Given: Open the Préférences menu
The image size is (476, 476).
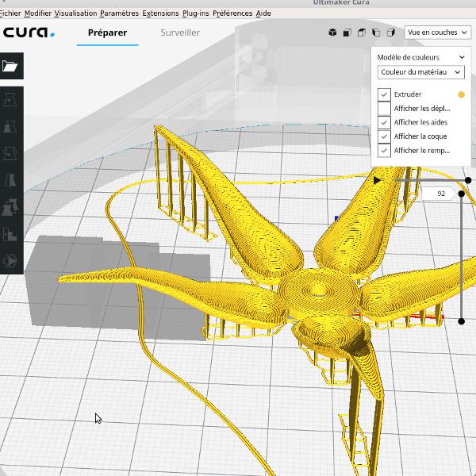Looking at the screenshot, I should 232,13.
